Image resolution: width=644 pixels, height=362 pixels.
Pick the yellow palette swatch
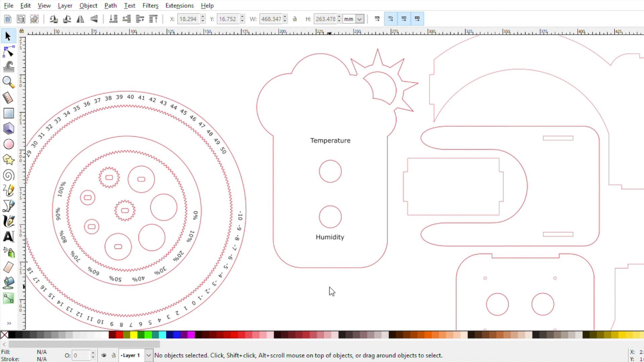(134, 335)
